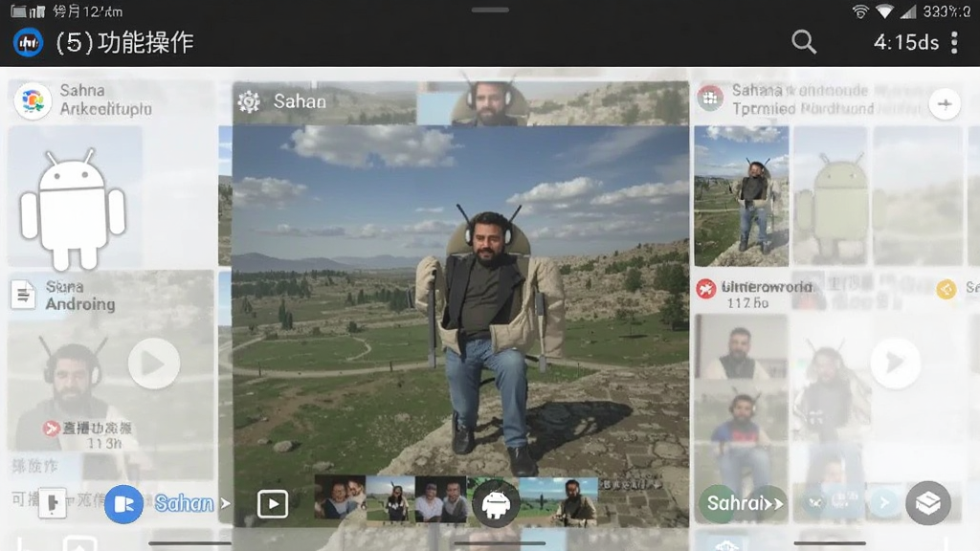Open the gear icon next to Sahan
This screenshot has width=980, height=551.
click(x=249, y=101)
